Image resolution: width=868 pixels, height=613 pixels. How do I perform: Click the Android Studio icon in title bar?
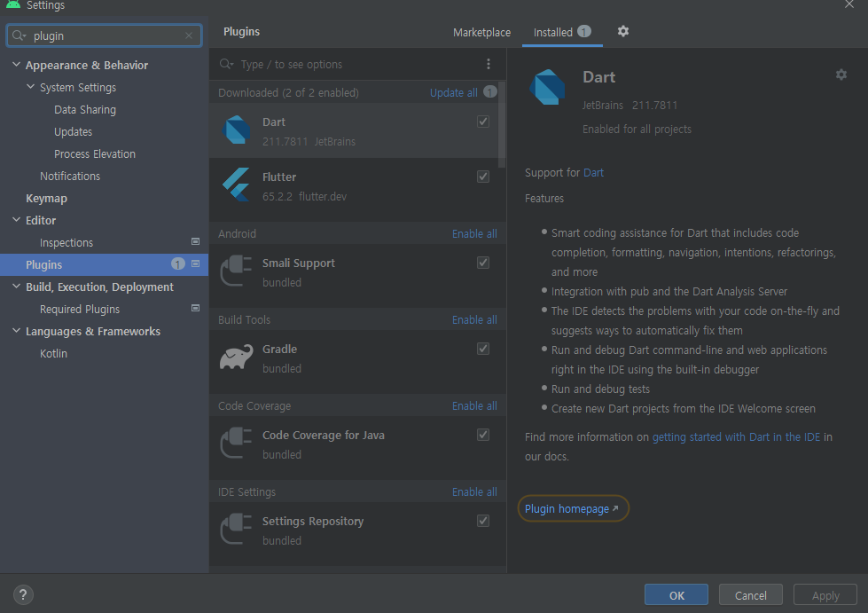(x=13, y=4)
